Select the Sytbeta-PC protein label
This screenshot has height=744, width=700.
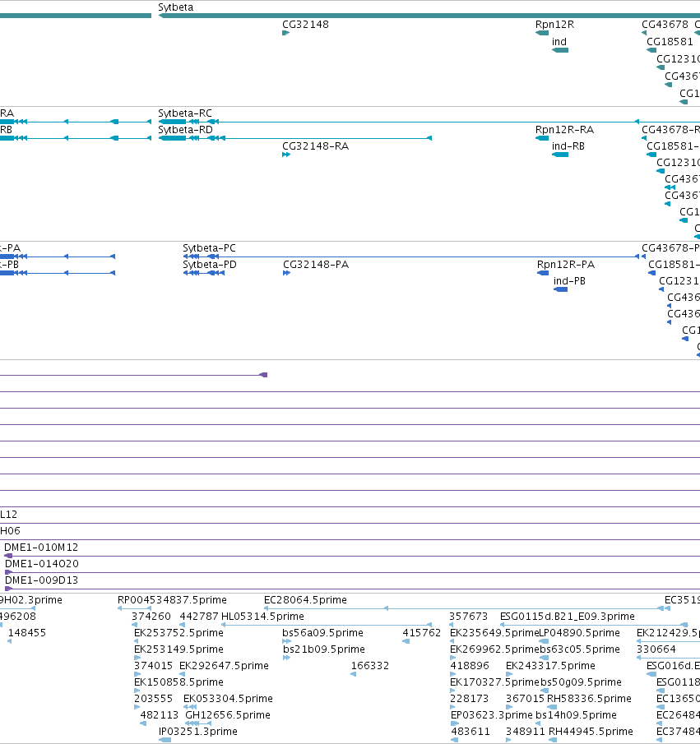click(210, 248)
